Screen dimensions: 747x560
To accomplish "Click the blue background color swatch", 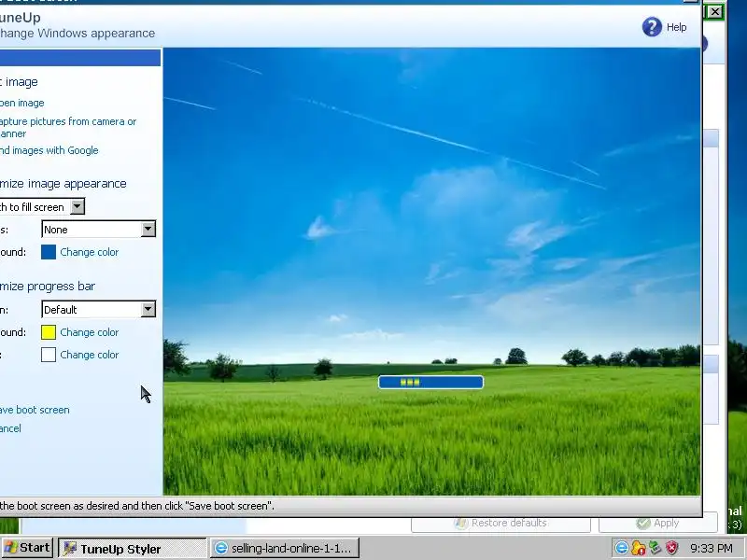I will (x=49, y=252).
